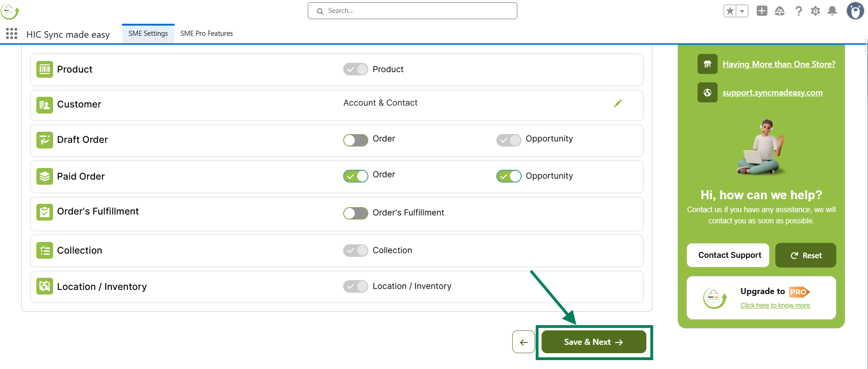Open the App Launcher grid icon

[x=12, y=34]
